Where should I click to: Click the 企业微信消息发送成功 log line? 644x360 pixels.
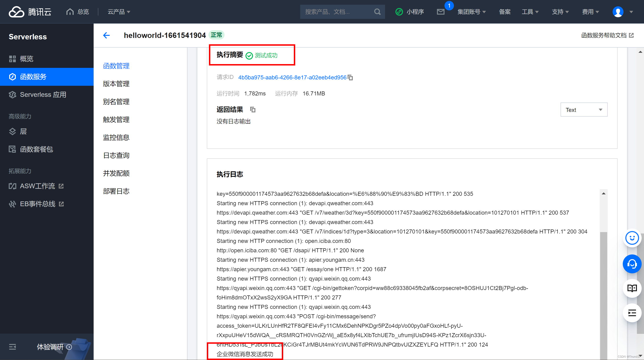click(x=245, y=354)
